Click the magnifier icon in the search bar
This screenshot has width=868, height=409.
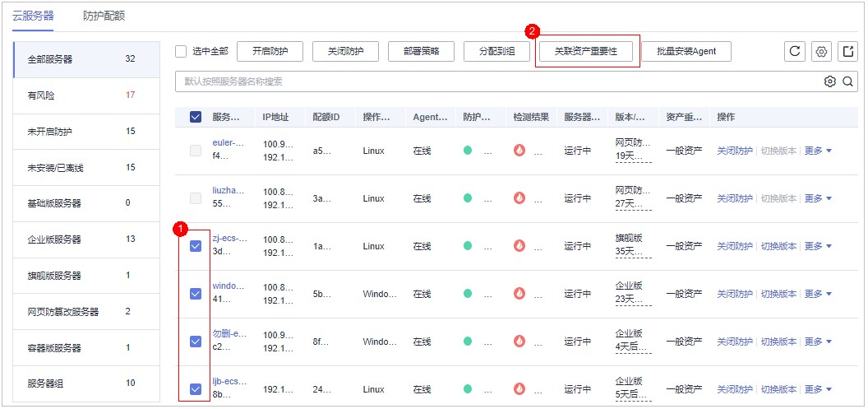[x=847, y=81]
